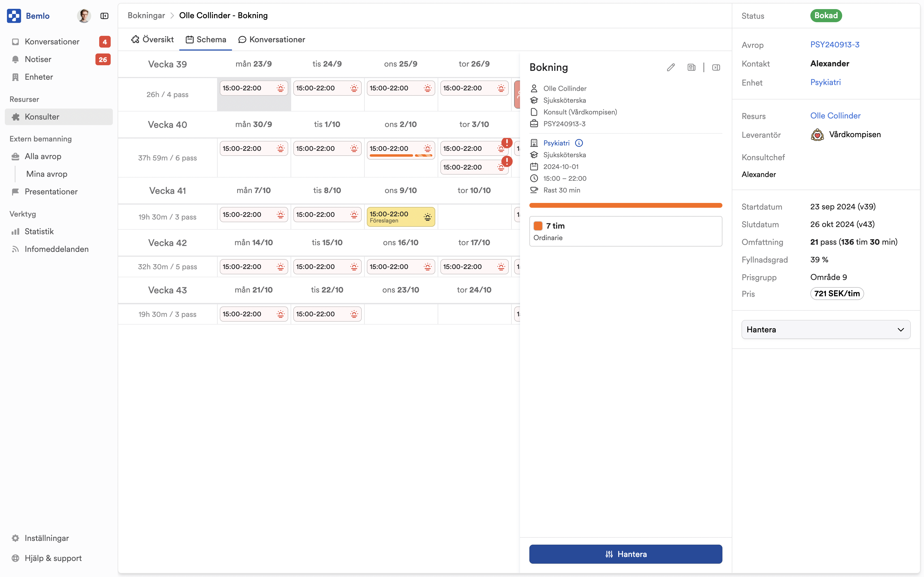Click the orange Ordinarie color swatch
924x577 pixels.
pos(538,226)
